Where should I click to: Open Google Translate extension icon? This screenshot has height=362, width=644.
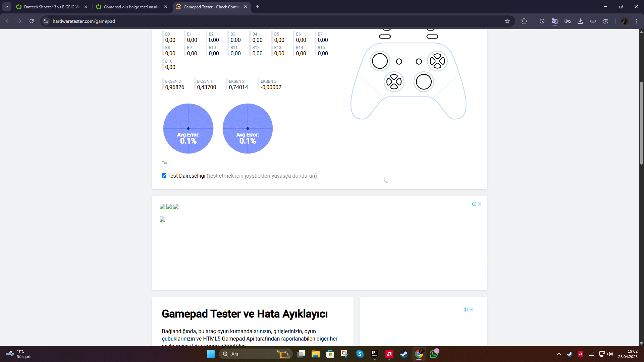tap(554, 21)
